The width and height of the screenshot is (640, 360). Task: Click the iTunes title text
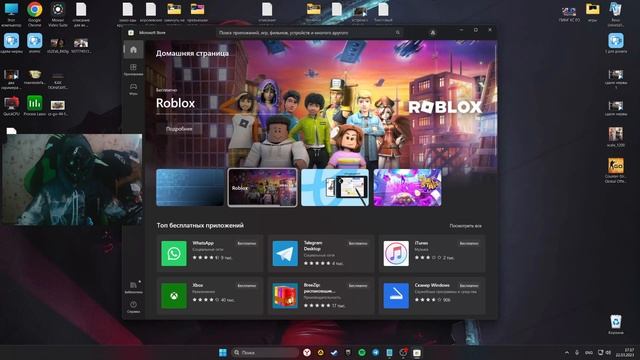[x=421, y=243]
